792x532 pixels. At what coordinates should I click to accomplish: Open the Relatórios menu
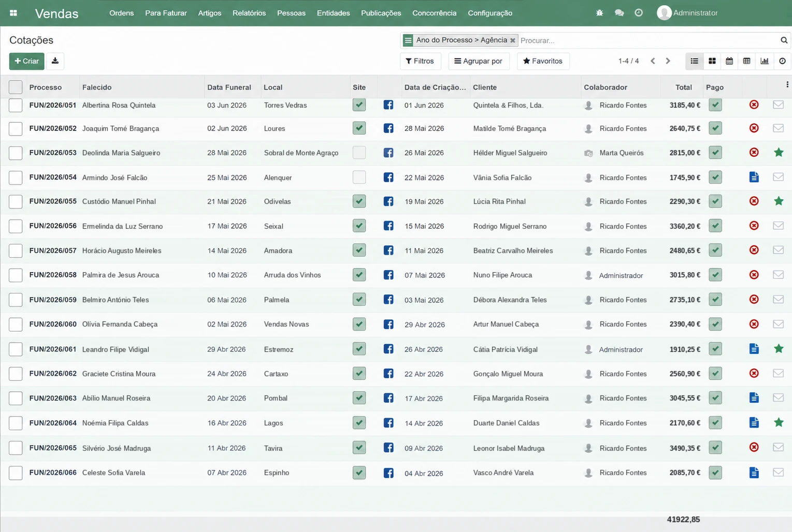point(249,13)
